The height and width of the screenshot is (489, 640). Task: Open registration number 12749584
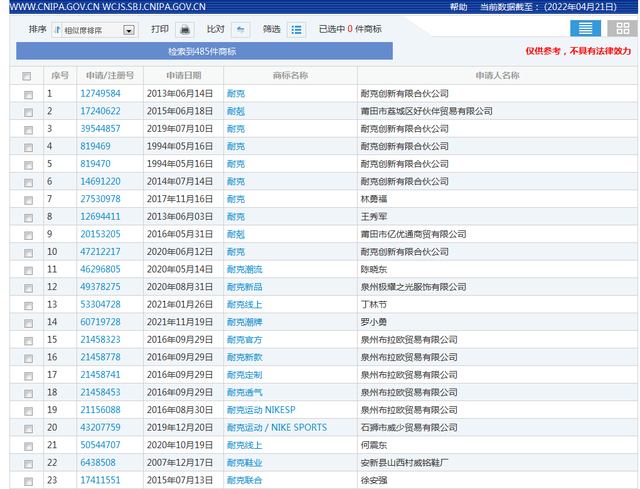100,93
